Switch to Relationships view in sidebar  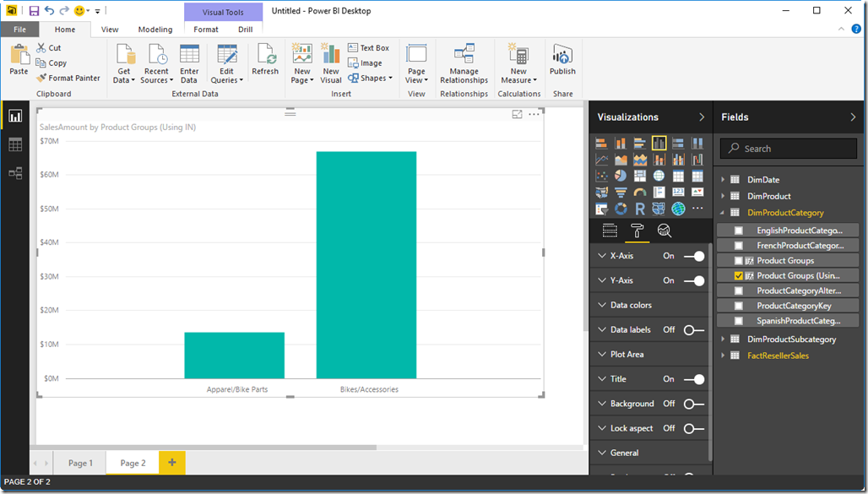click(15, 173)
